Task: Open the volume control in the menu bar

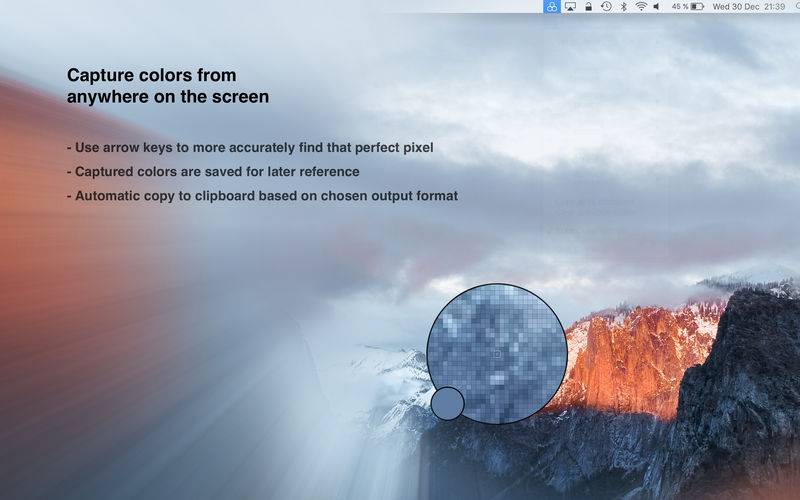Action: point(657,7)
